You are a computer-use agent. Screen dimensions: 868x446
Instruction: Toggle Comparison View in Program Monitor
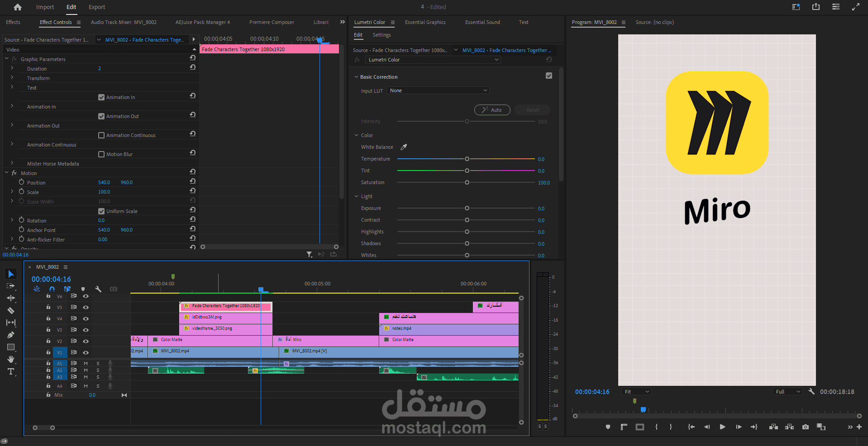pyautogui.click(x=821, y=427)
